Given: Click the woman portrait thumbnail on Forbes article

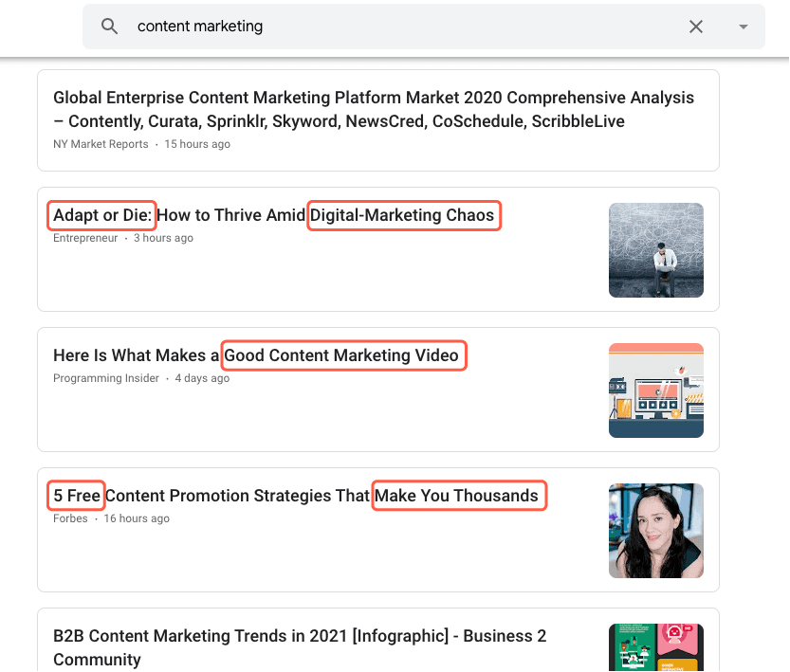Looking at the screenshot, I should (655, 531).
